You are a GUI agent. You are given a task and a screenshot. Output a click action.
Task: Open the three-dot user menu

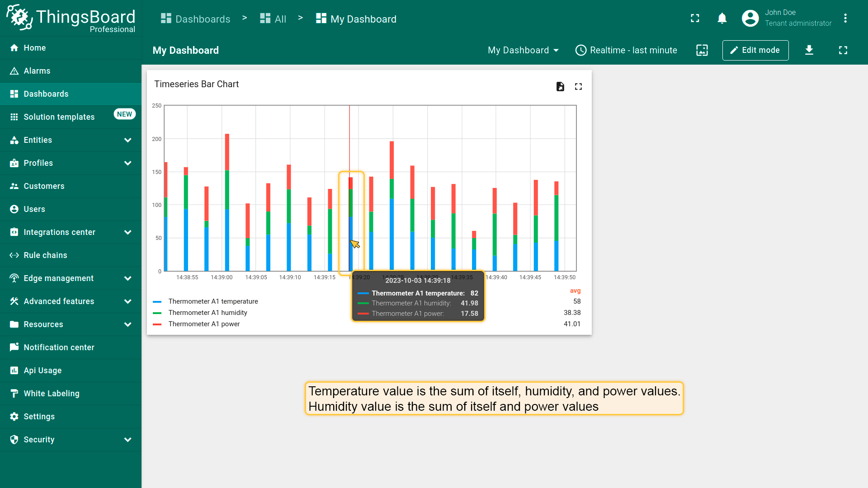[x=845, y=19]
